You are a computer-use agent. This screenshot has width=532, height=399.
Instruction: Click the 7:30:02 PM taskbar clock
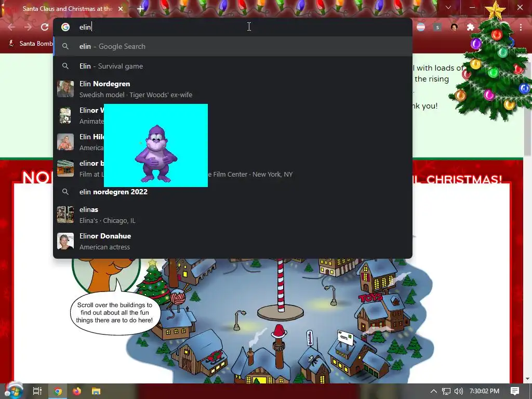pyautogui.click(x=484, y=391)
